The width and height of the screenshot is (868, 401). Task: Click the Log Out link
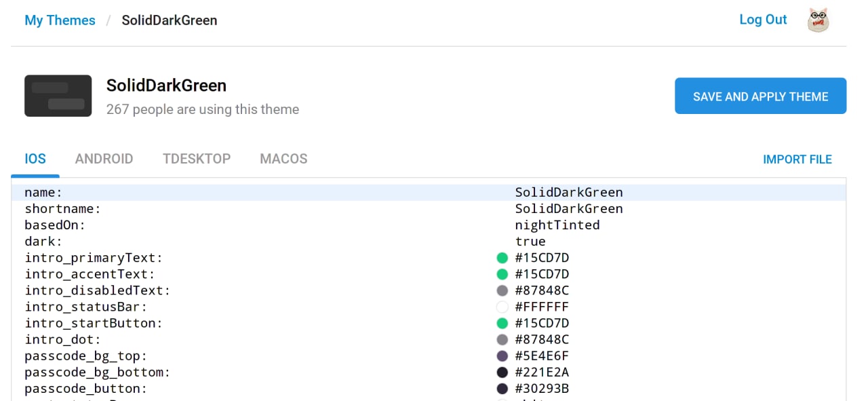(x=763, y=20)
